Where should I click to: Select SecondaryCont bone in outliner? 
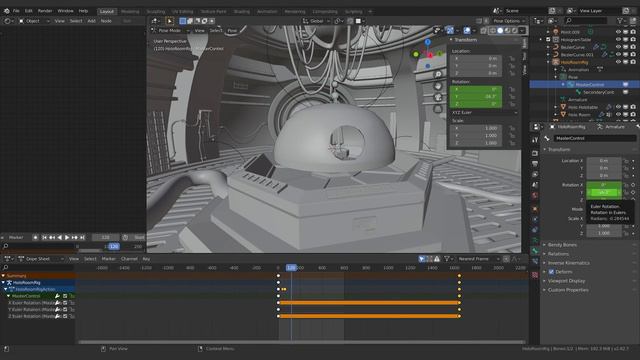click(599, 92)
